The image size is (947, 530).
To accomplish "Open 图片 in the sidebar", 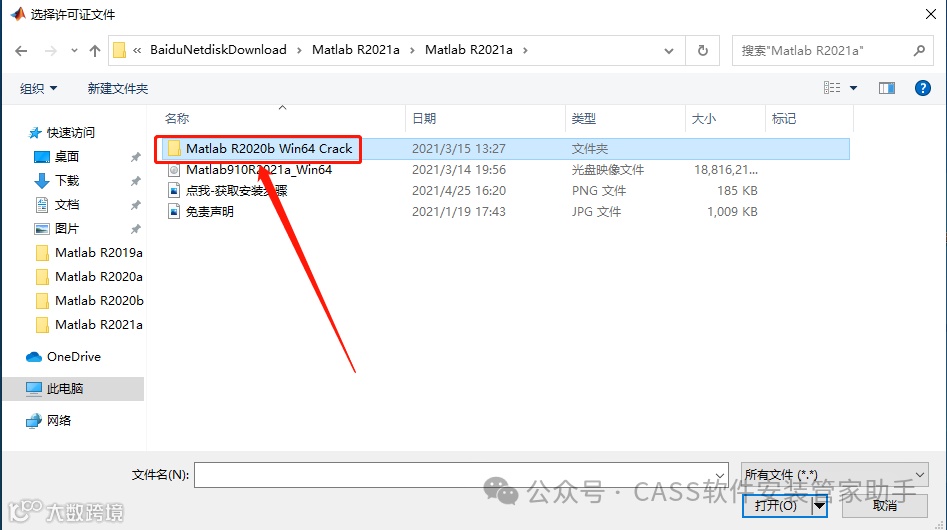I will (x=66, y=229).
